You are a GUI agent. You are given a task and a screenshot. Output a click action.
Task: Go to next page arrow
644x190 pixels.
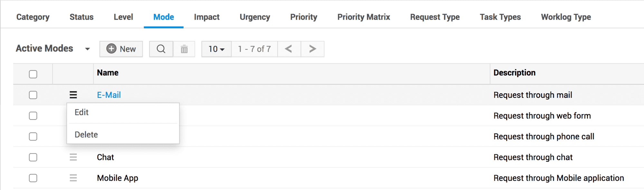pyautogui.click(x=312, y=49)
